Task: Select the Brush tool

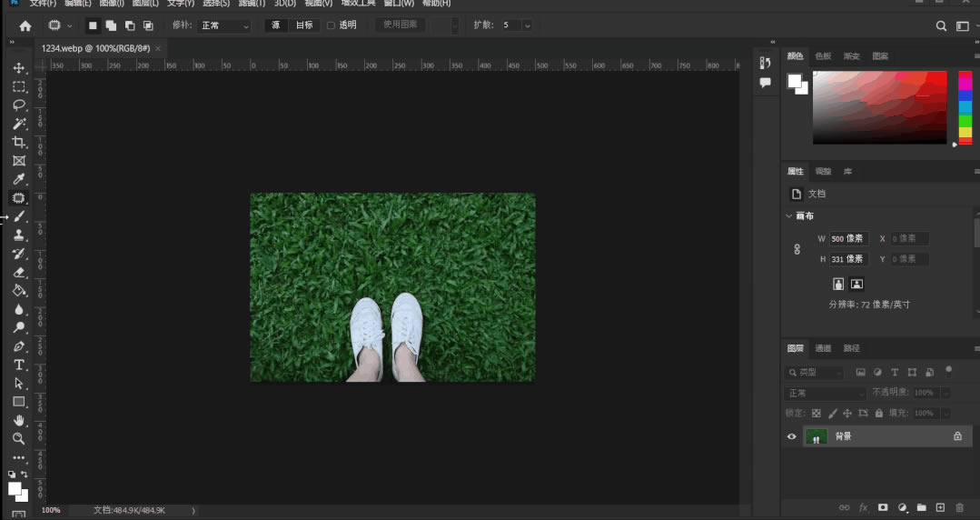Action: [19, 216]
